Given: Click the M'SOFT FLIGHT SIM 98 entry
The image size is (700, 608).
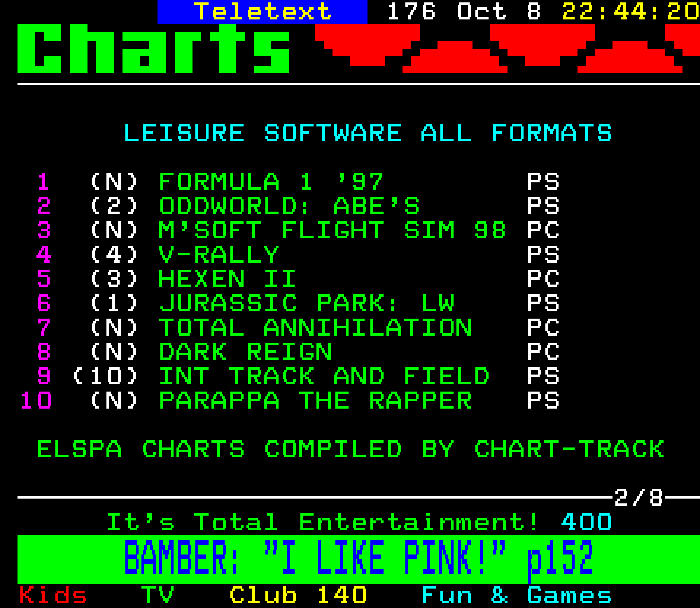Looking at the screenshot, I should point(332,230).
